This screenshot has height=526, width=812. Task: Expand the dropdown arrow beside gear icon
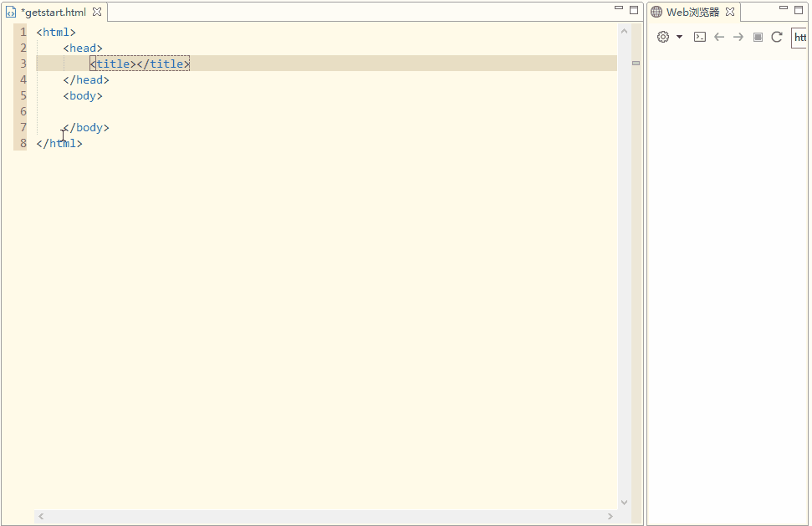click(x=679, y=37)
